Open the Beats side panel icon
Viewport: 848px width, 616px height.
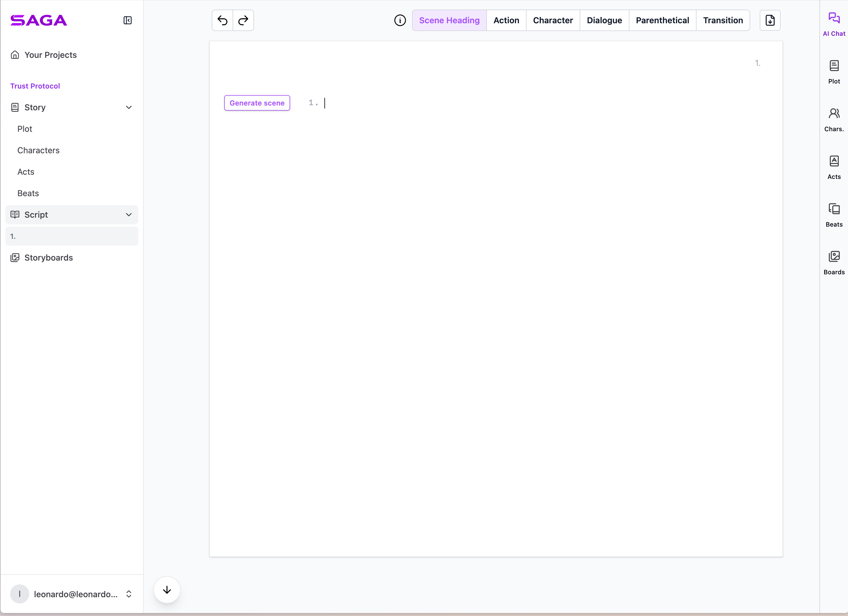click(x=834, y=215)
